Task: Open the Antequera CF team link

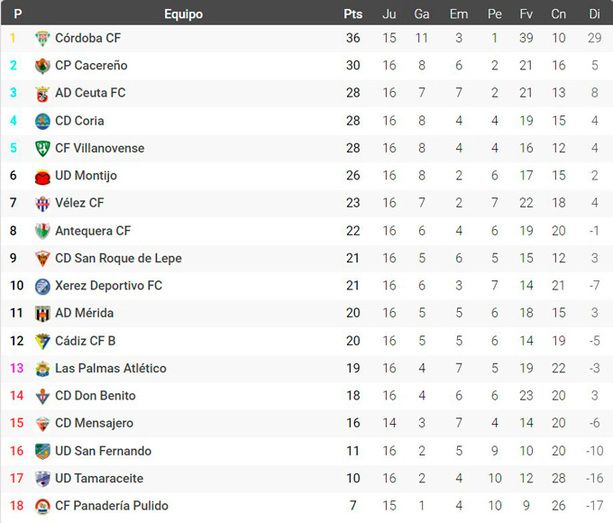Action: (x=93, y=231)
